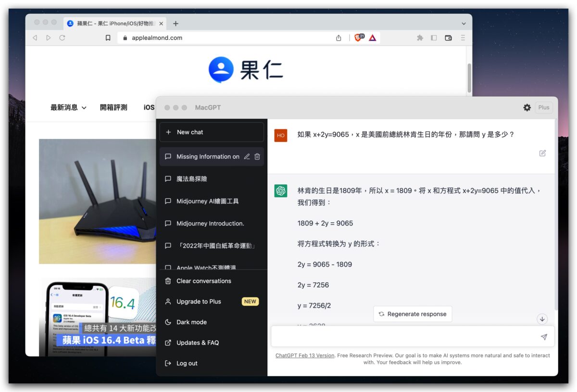577x392 pixels.
Task: Log out of ChatGPT
Action: tap(212, 363)
